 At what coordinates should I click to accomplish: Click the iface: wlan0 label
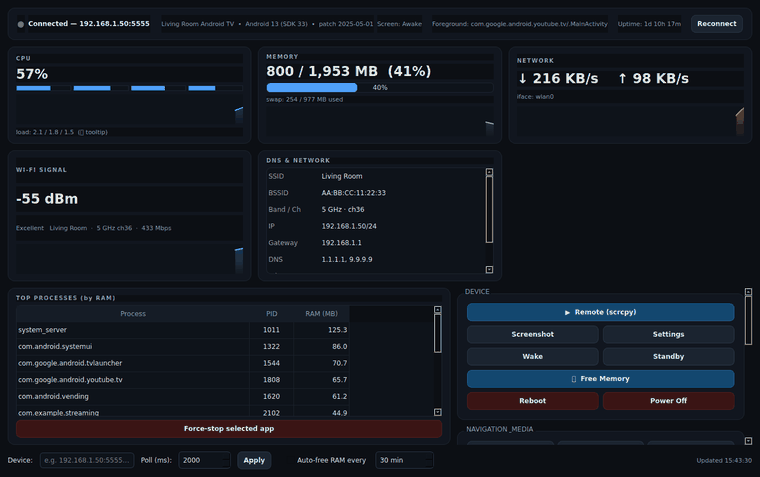535,97
